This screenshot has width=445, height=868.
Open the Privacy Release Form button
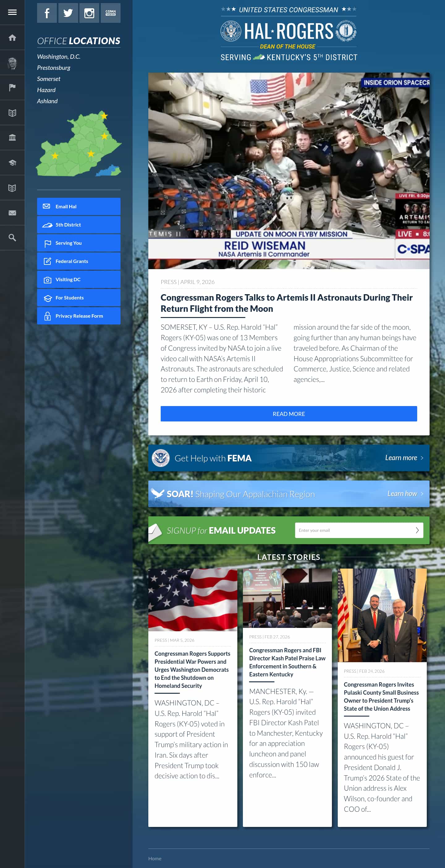(79, 316)
